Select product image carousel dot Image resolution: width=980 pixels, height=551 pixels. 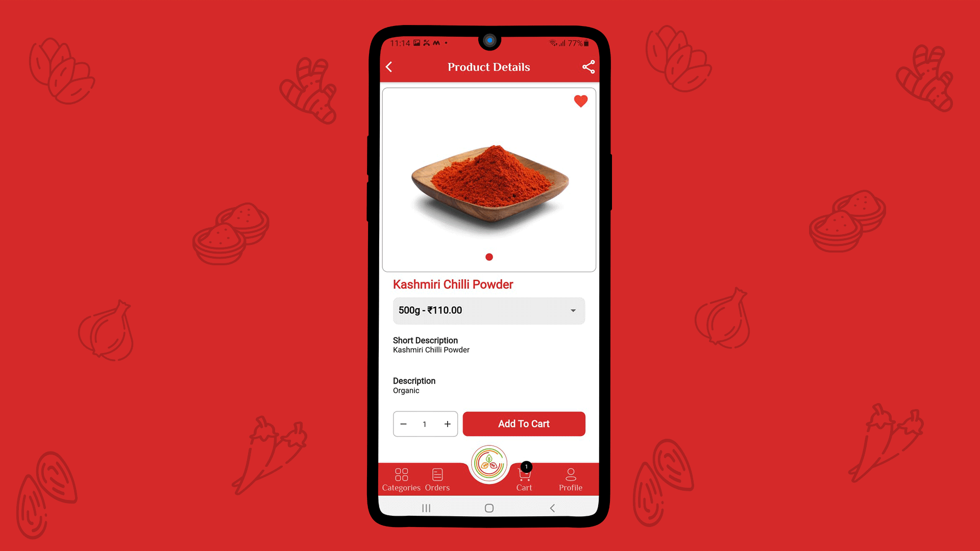[x=489, y=257]
